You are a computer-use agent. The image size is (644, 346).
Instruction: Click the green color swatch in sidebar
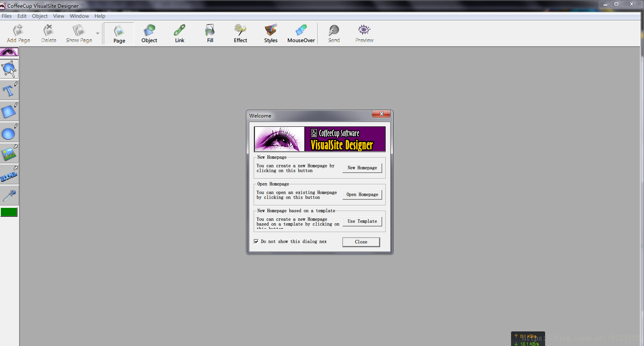tap(9, 212)
